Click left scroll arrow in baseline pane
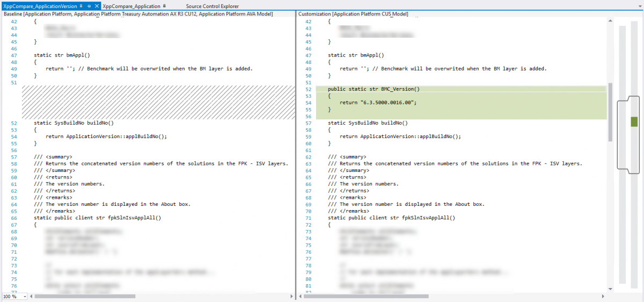Viewport: 644px width, 302px height. [31, 296]
